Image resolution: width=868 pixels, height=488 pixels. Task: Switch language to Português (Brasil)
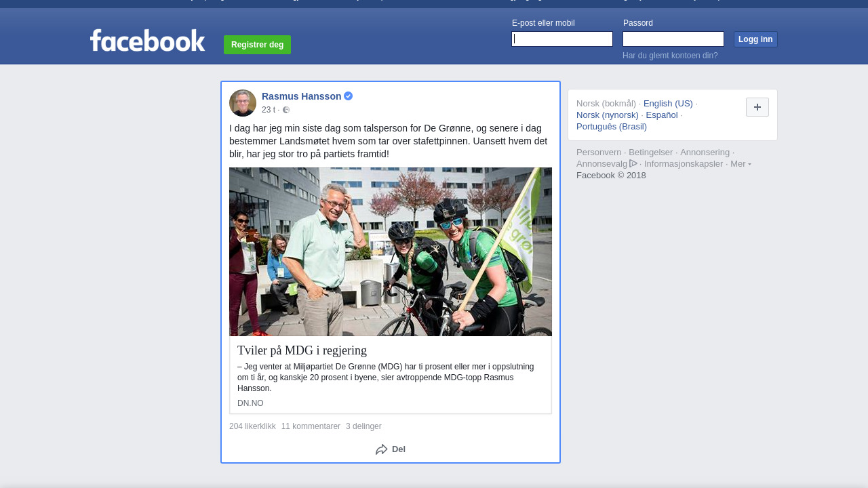point(612,127)
